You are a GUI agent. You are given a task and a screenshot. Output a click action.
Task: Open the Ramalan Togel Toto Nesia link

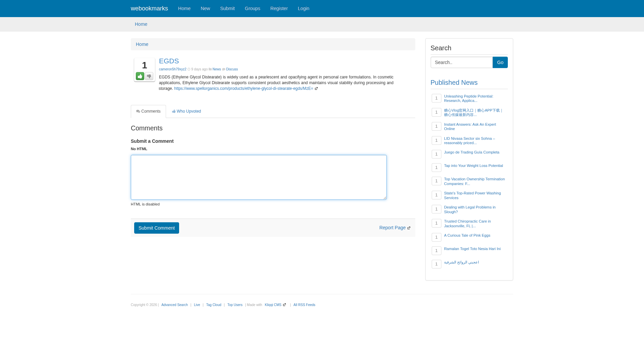(472, 249)
